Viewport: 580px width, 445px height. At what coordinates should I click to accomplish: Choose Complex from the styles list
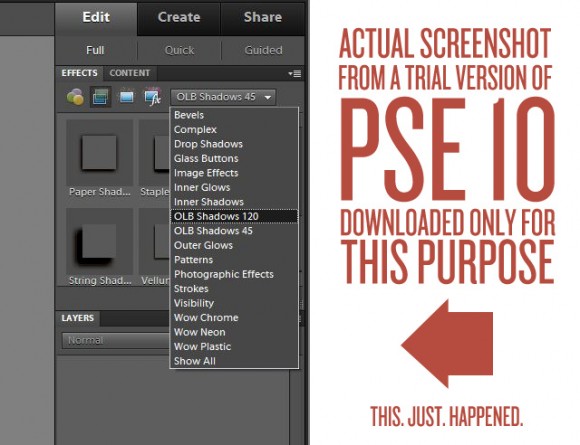(x=234, y=129)
